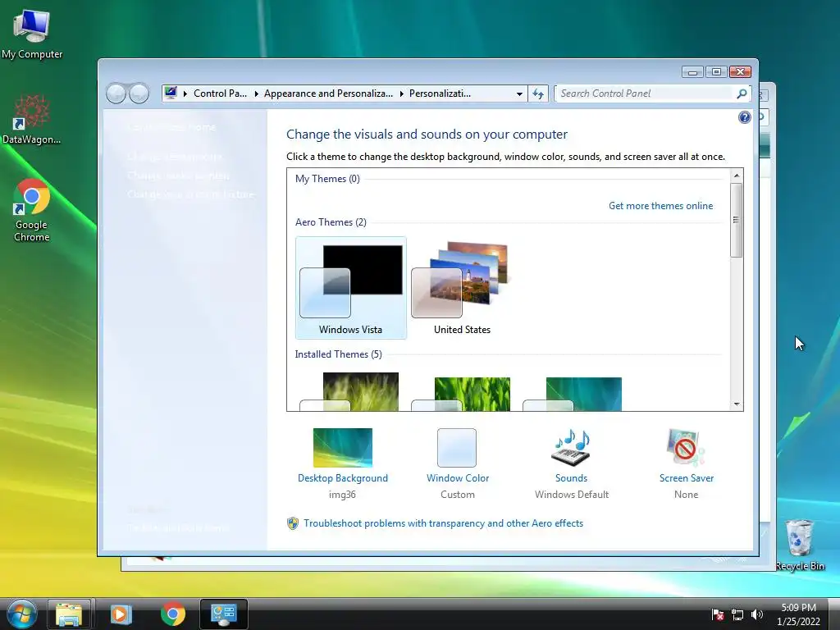
Task: Select the Windows Vista theme
Action: (x=351, y=288)
